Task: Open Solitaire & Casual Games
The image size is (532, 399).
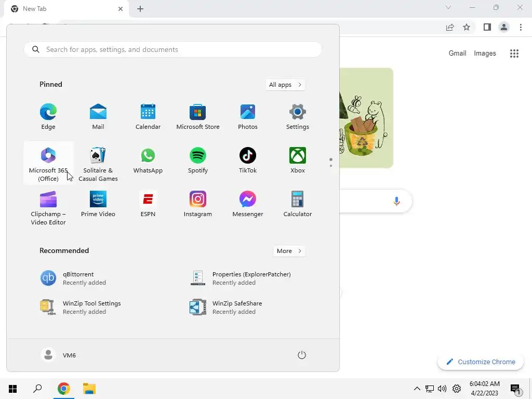Action: coord(98,164)
